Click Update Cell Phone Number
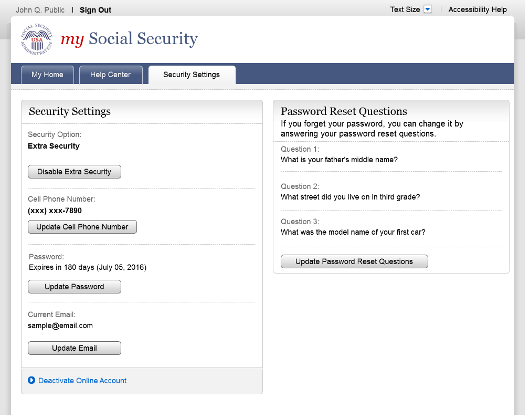Image resolution: width=530 pixels, height=420 pixels. pos(82,227)
